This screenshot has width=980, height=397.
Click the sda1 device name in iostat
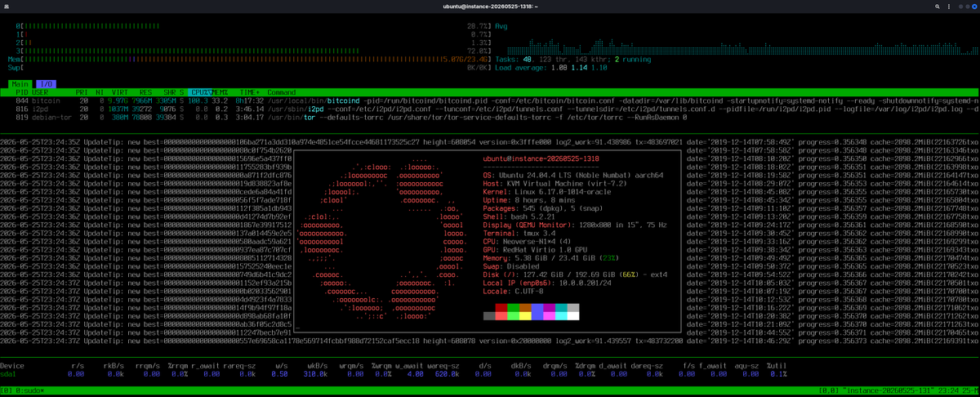tap(8, 374)
